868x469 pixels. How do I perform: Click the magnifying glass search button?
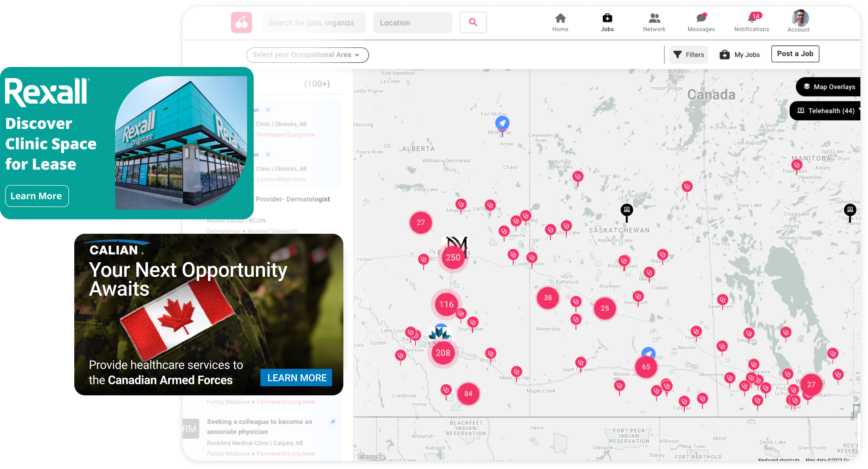pos(473,23)
